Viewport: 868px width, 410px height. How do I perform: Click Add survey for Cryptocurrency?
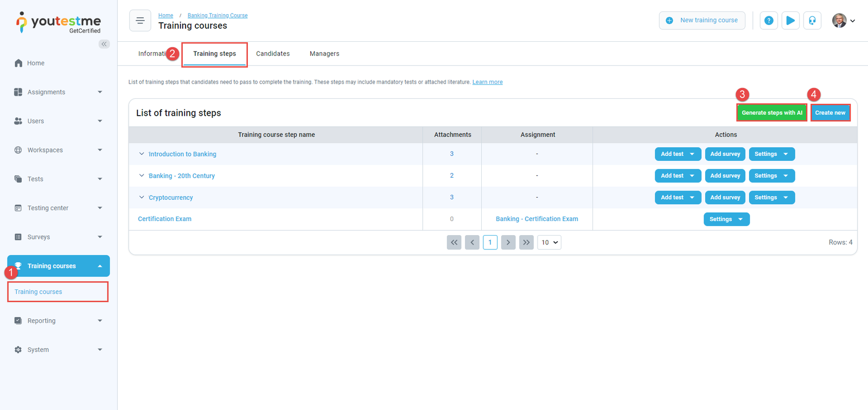point(725,198)
